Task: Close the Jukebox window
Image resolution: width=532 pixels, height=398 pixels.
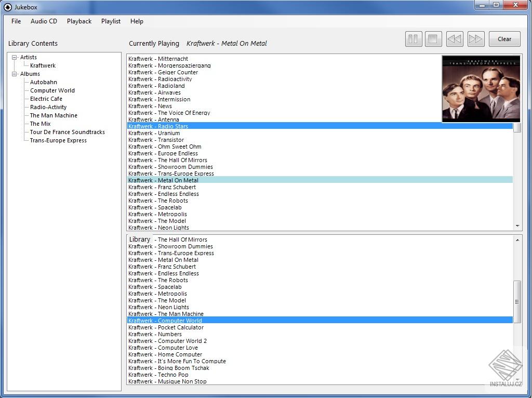Action: pyautogui.click(x=515, y=5)
